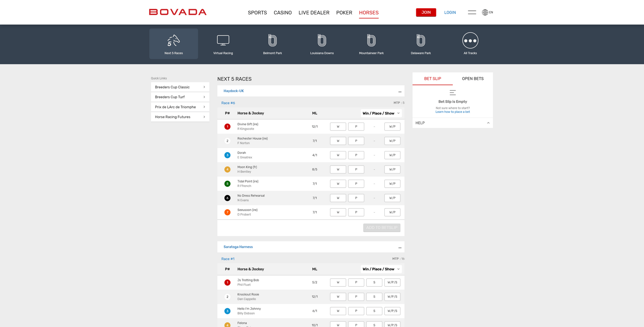The height and width of the screenshot is (327, 644).
Task: Toggle Win bet for Divine Gift
Action: (338, 127)
